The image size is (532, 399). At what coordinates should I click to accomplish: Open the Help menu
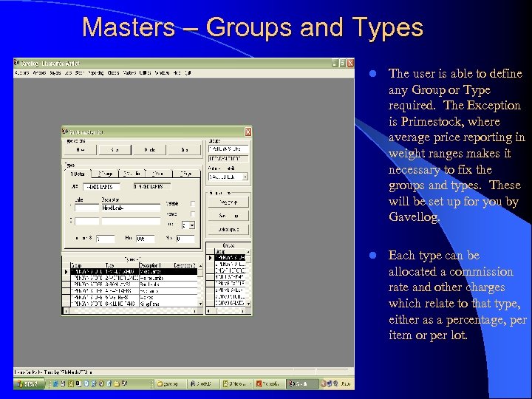pos(177,72)
